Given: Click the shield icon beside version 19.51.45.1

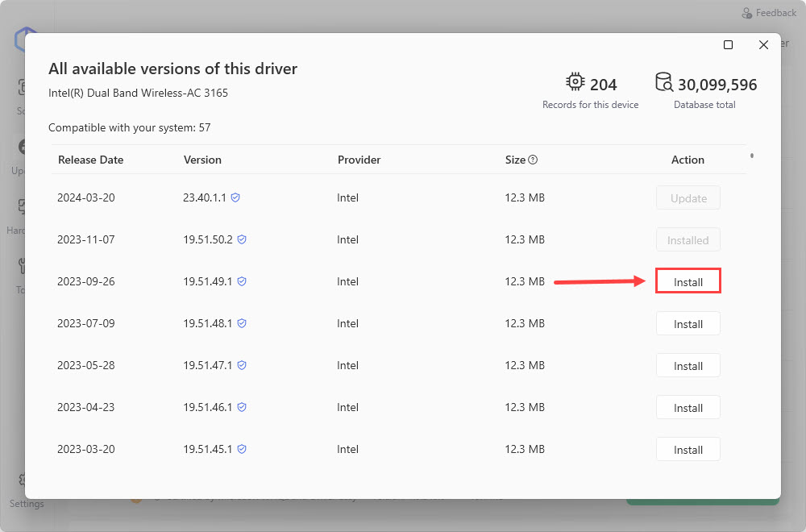Looking at the screenshot, I should click(241, 449).
